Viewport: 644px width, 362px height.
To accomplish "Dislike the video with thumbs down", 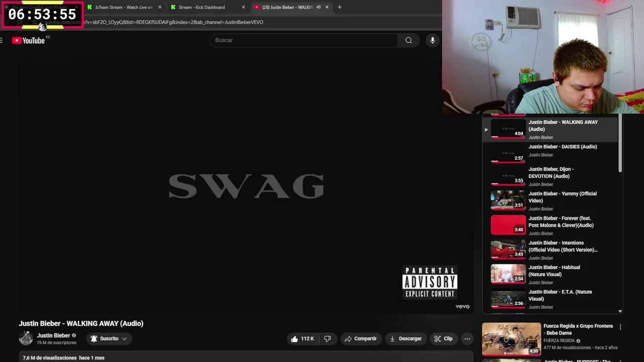I will coord(328,339).
